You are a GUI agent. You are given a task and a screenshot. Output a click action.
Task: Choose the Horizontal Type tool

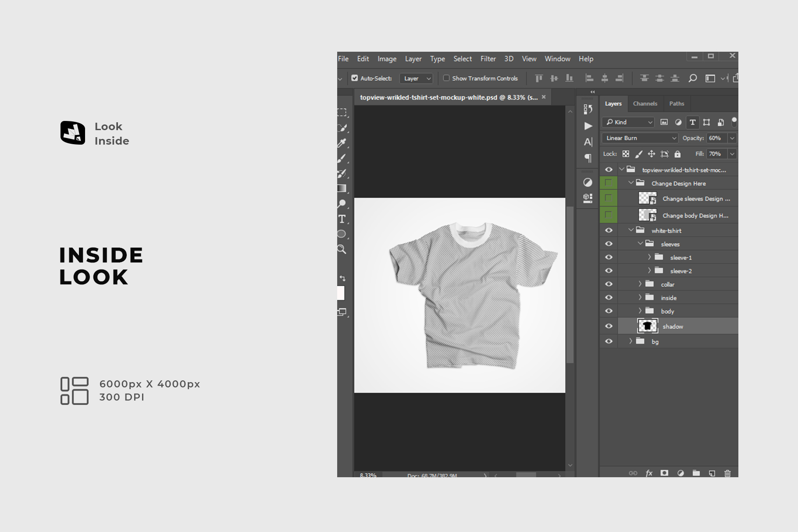(x=342, y=219)
